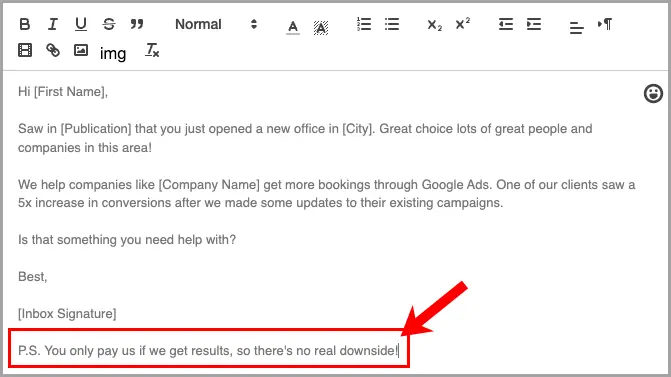Insert an image with the picture icon
This screenshot has height=377, width=671.
point(80,50)
